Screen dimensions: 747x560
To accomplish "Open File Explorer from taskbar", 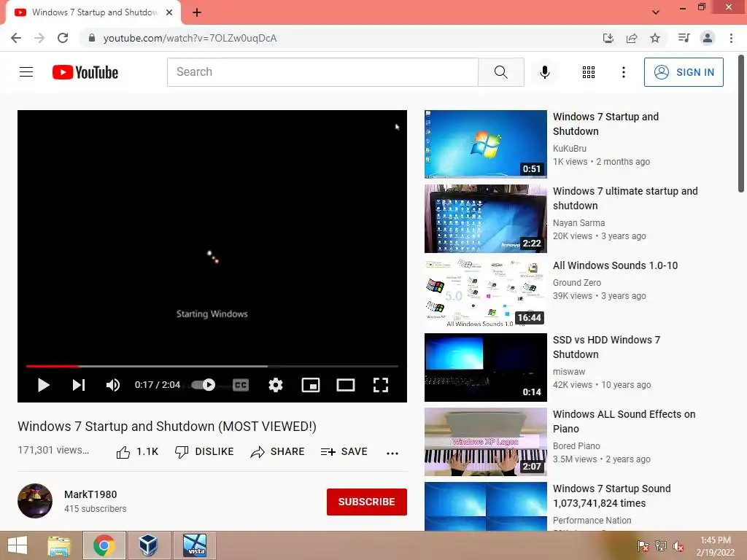I will 59,545.
